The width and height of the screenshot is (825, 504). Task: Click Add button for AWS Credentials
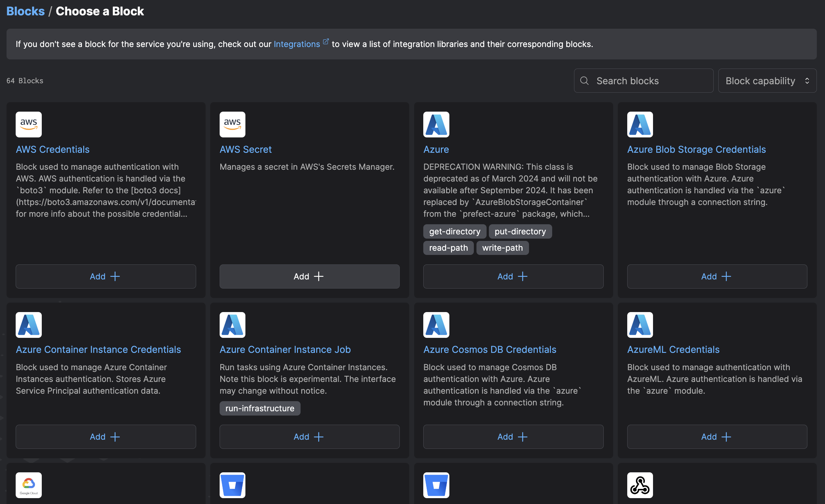click(x=106, y=276)
